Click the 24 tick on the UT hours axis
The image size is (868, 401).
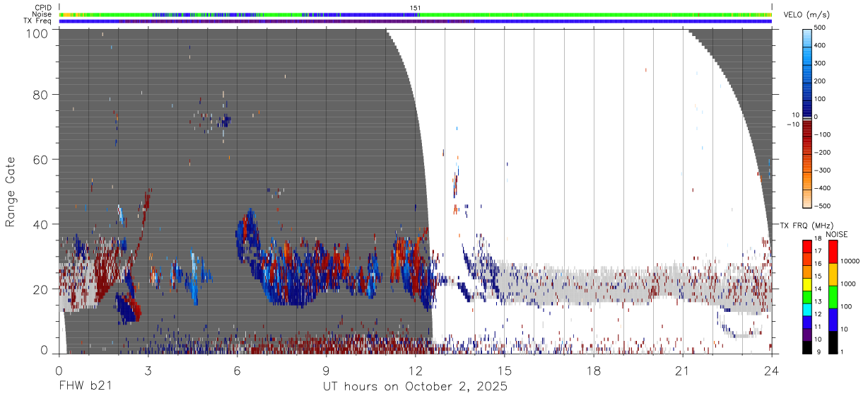click(772, 370)
